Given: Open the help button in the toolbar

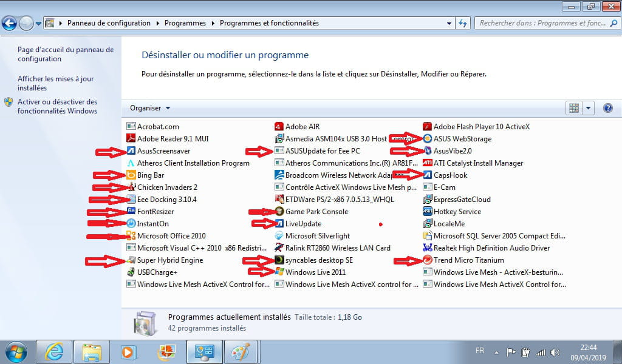Looking at the screenshot, I should click(607, 108).
